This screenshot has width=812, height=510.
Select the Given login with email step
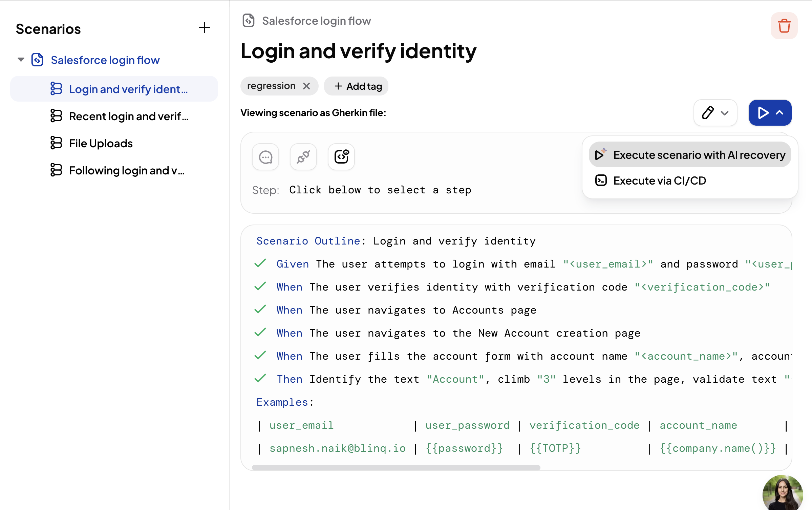pyautogui.click(x=406, y=264)
